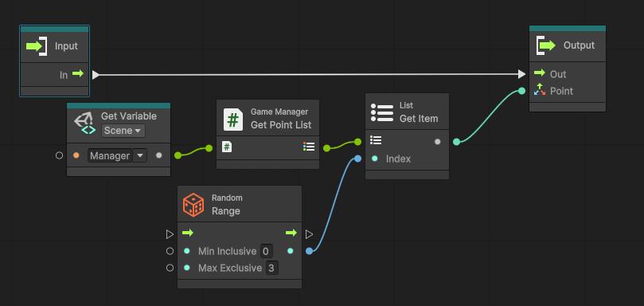Click colored list icon on Get Point List output
Viewport: 644px width, 306px height.
309,147
